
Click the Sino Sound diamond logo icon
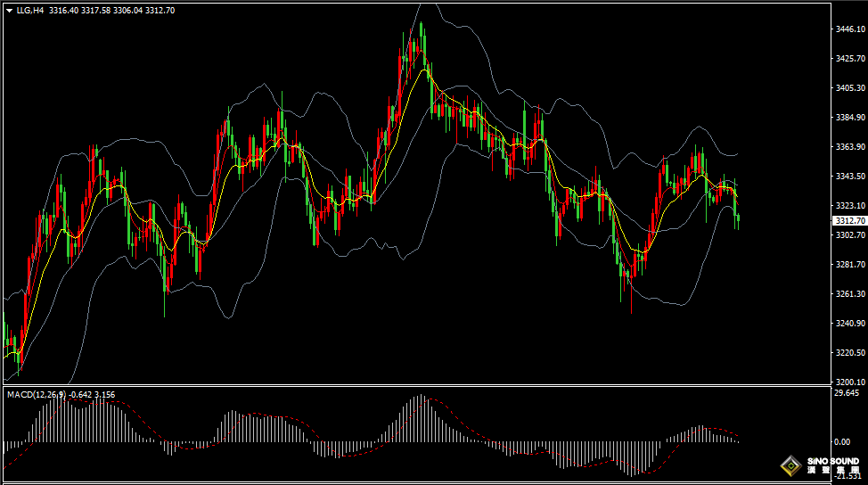(x=790, y=465)
